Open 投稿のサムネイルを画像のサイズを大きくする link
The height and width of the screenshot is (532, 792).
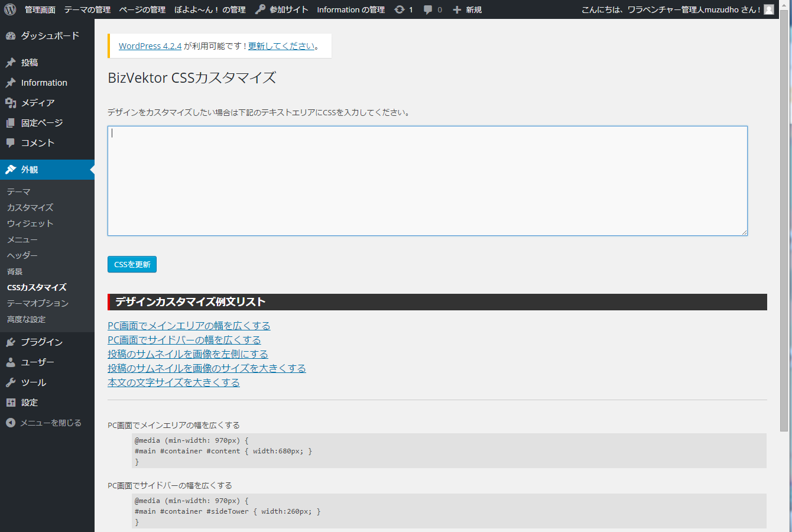tap(207, 368)
